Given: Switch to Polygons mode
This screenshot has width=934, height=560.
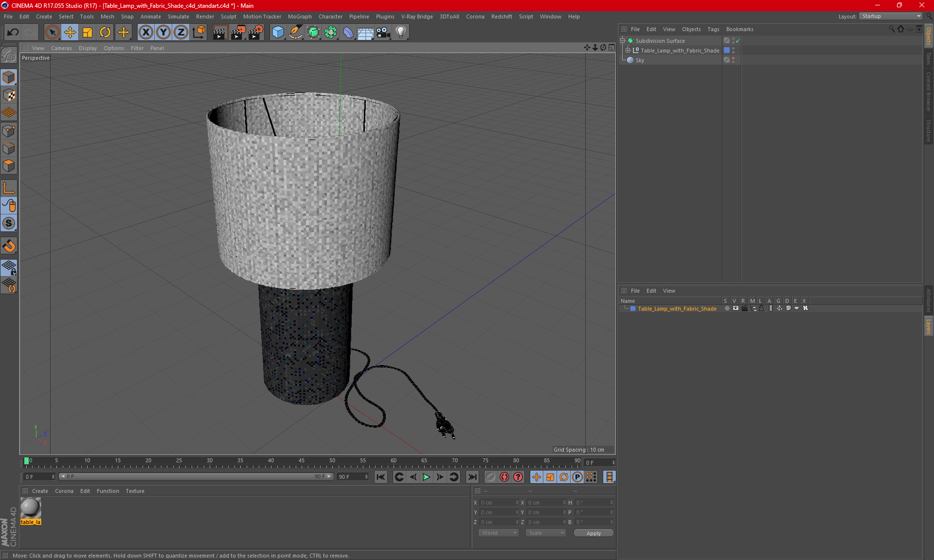Looking at the screenshot, I should point(9,166).
